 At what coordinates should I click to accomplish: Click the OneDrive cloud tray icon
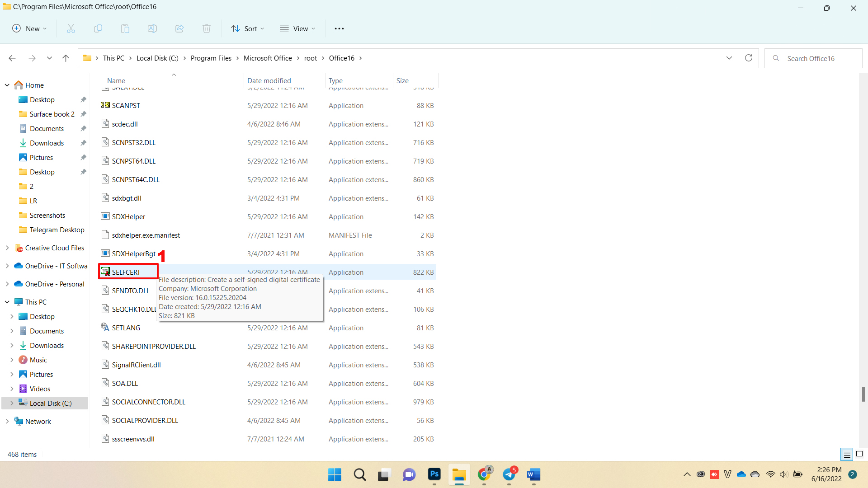coord(741,474)
